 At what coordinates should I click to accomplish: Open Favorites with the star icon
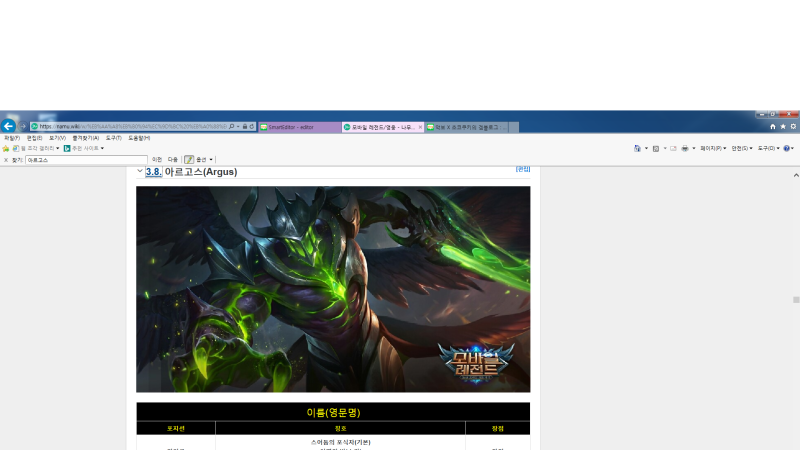783,127
